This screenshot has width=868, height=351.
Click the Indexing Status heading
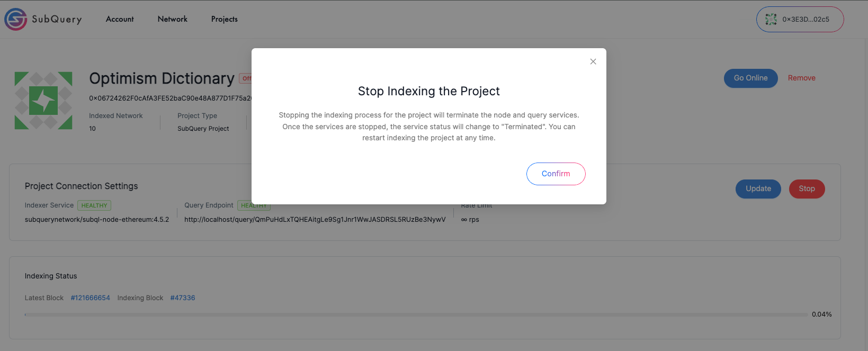pyautogui.click(x=51, y=276)
